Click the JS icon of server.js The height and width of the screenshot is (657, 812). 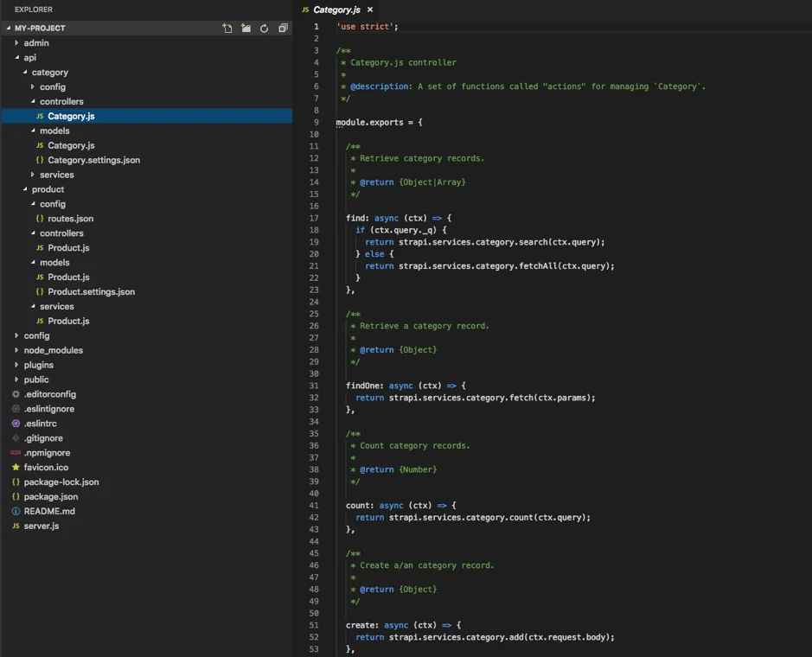click(x=16, y=526)
